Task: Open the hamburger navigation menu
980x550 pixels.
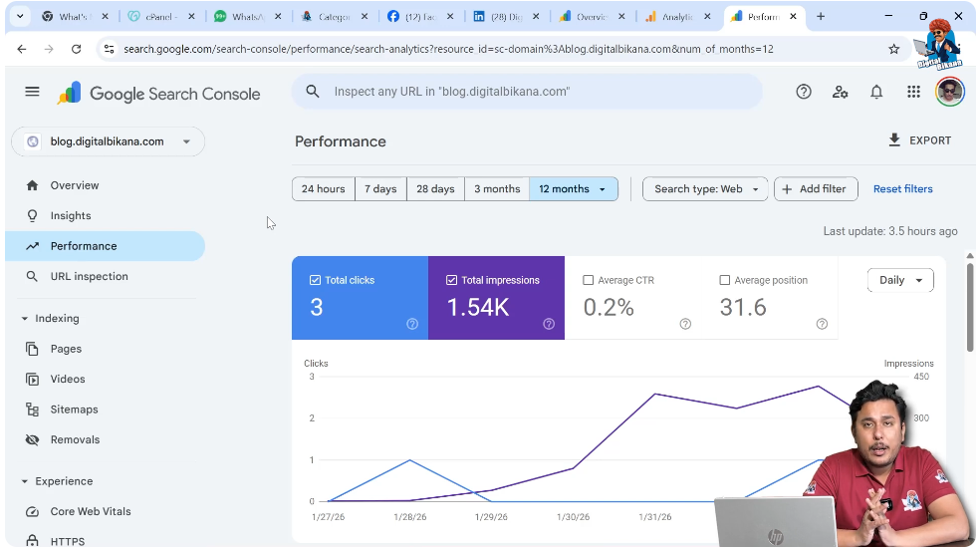Action: click(32, 92)
